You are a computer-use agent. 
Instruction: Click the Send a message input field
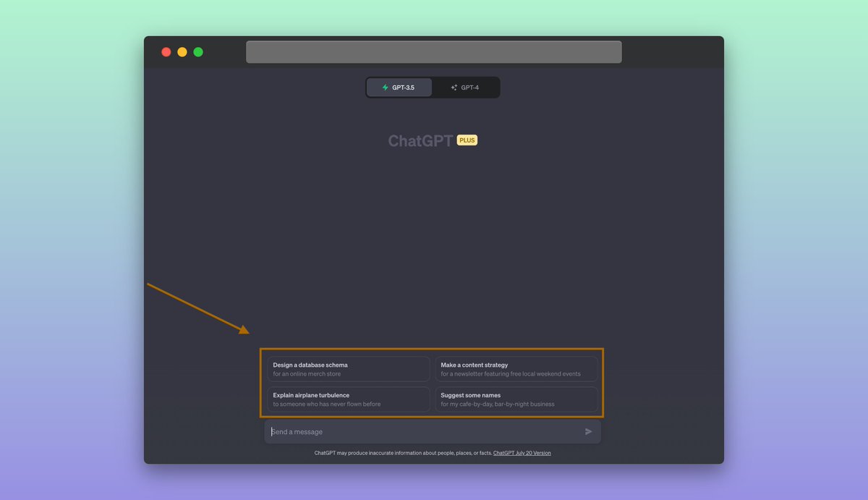coord(433,432)
